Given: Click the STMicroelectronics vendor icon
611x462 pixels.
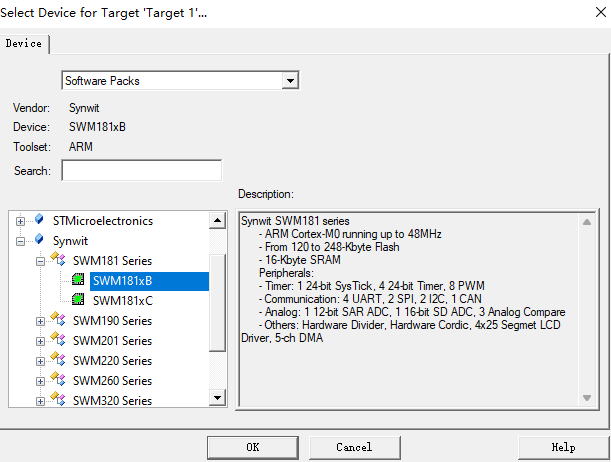Looking at the screenshot, I should point(39,220).
